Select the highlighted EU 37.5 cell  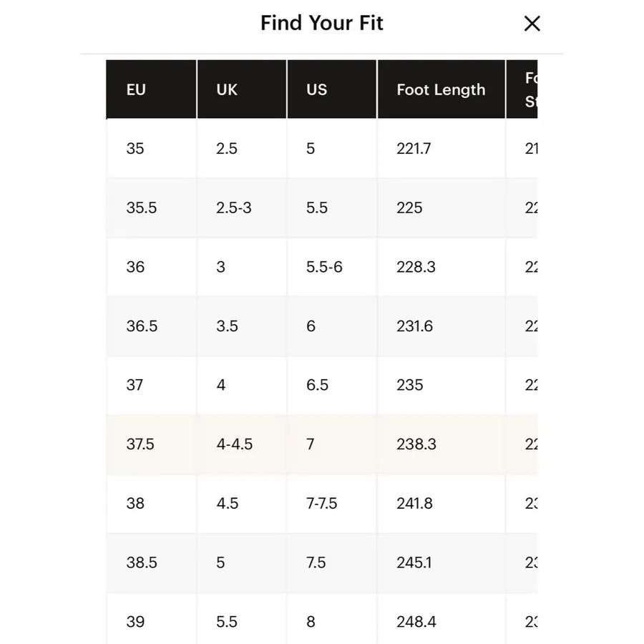[x=151, y=444]
